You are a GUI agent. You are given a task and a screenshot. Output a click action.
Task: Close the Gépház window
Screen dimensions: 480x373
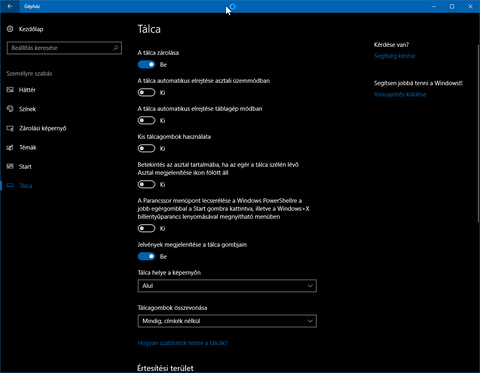(470, 6)
